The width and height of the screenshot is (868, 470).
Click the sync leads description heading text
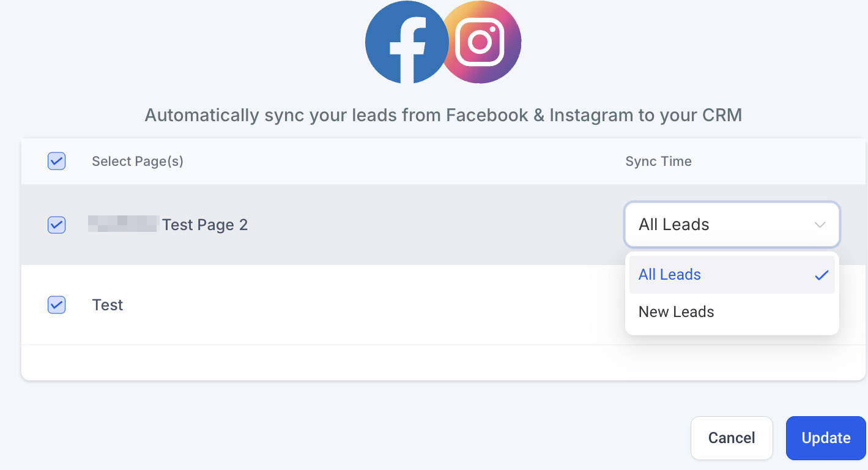(443, 115)
